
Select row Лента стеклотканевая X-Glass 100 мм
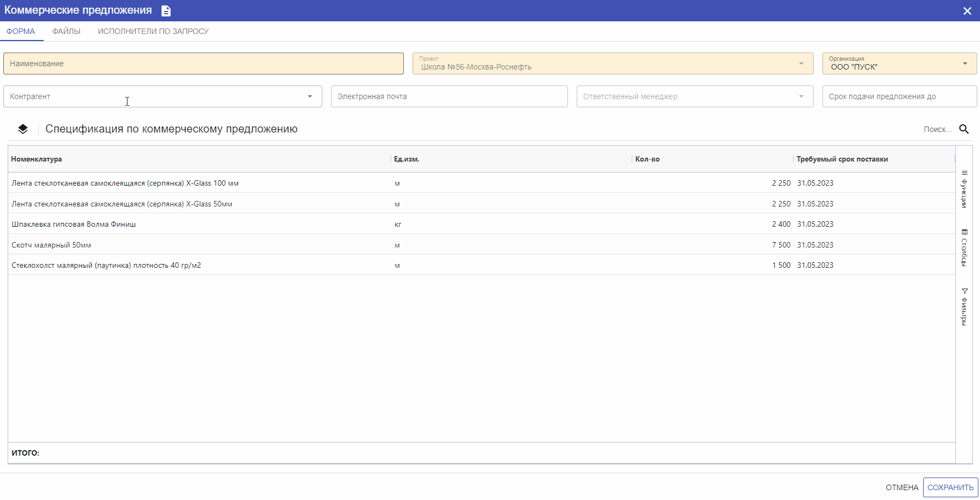click(482, 183)
